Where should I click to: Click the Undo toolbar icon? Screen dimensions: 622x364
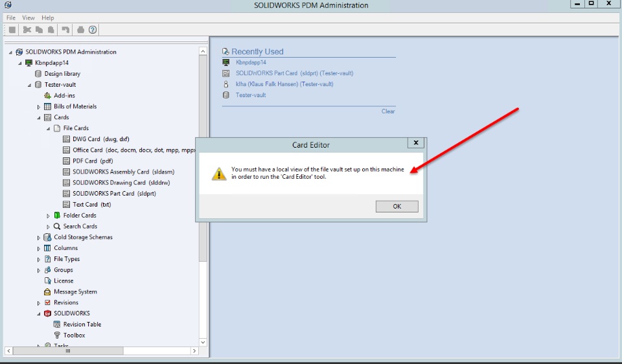coord(65,30)
